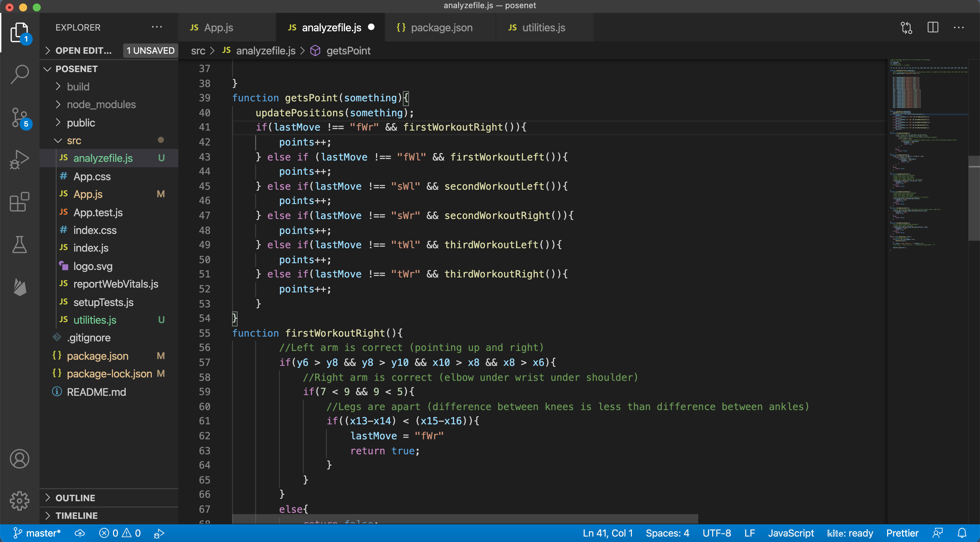Open the notifications bell in status bar
This screenshot has height=542, width=980.
pos(962,533)
